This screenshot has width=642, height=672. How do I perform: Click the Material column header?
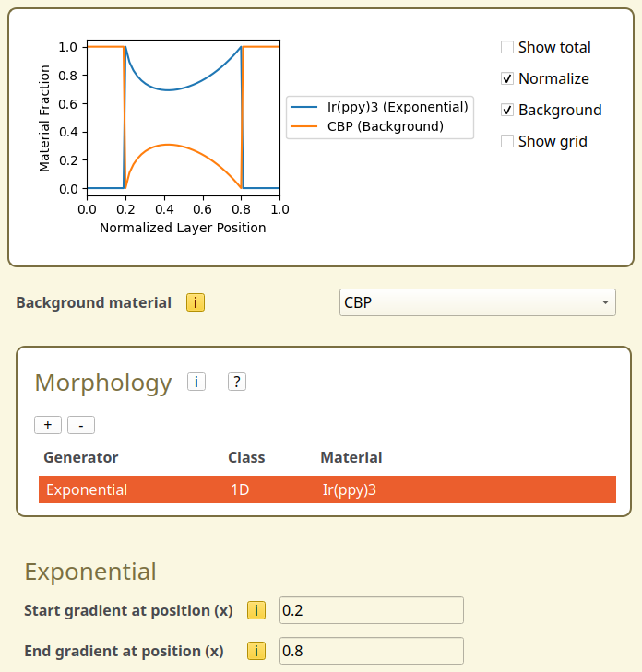coord(351,457)
